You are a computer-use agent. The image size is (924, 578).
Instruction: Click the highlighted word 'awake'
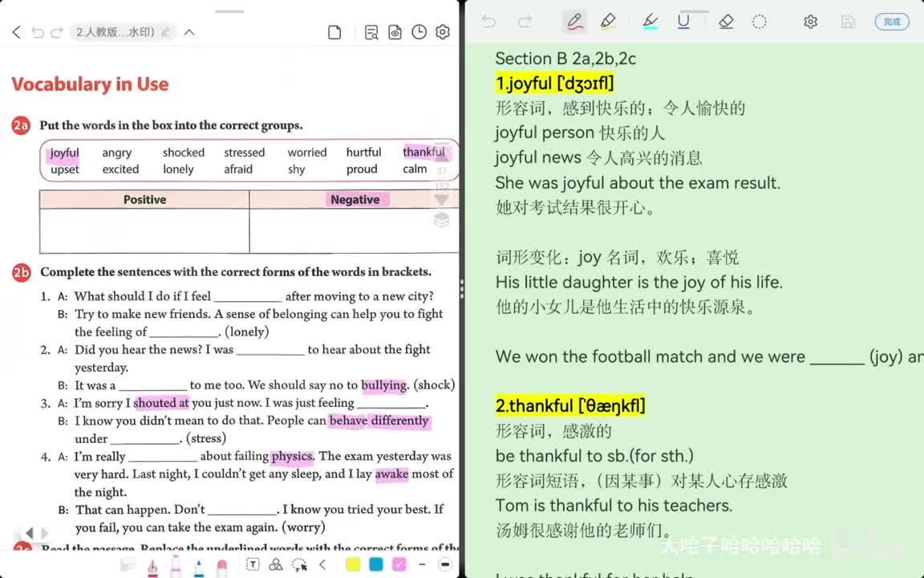(x=392, y=474)
